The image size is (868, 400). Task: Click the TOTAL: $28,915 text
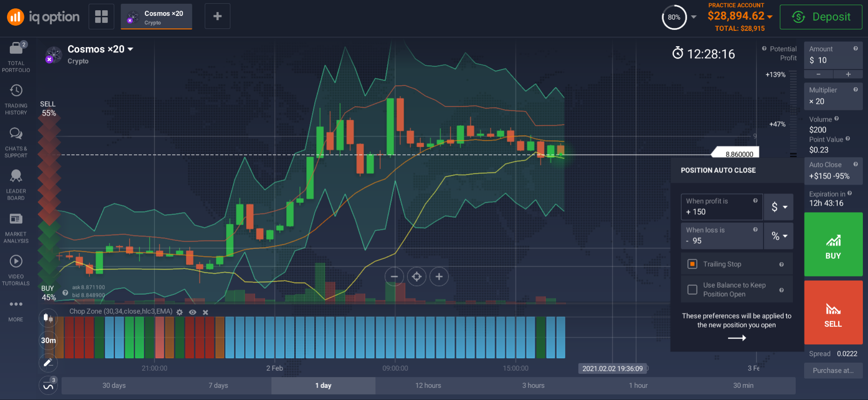coord(740,28)
